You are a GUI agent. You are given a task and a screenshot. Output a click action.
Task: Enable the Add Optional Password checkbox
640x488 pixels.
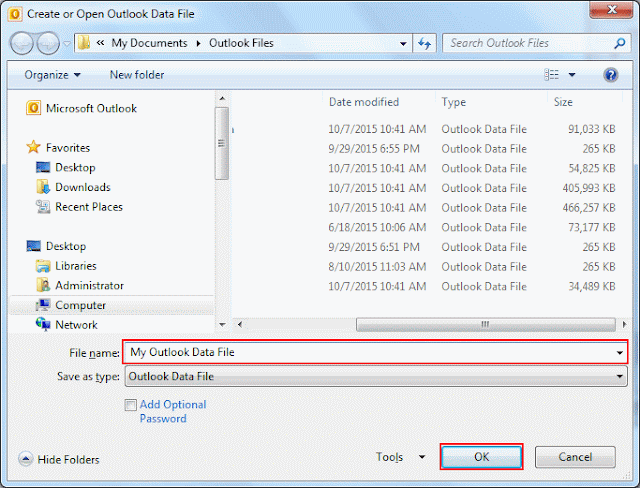(x=130, y=405)
